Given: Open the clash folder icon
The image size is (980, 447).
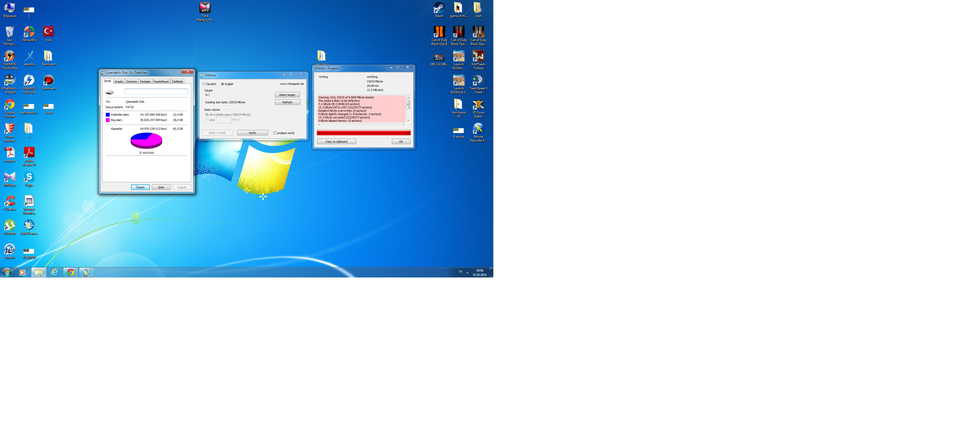Looking at the screenshot, I should point(478,10).
